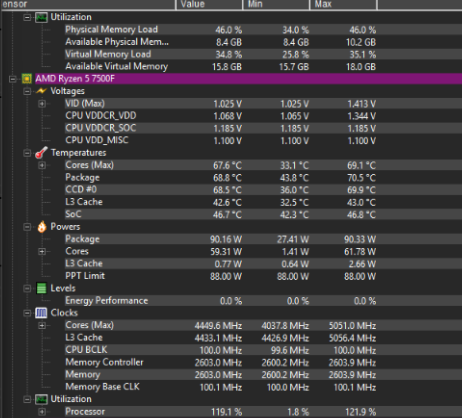This screenshot has height=418, width=462.
Task: Click the Min column header
Action: click(276, 5)
